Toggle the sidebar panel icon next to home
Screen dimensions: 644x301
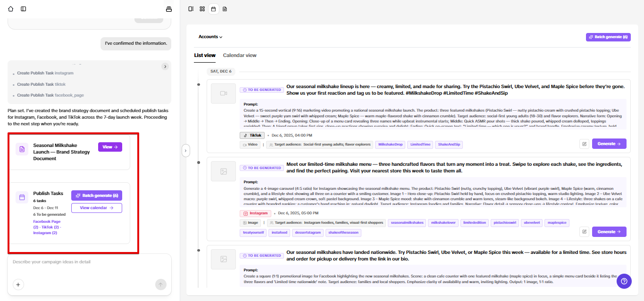[24, 9]
